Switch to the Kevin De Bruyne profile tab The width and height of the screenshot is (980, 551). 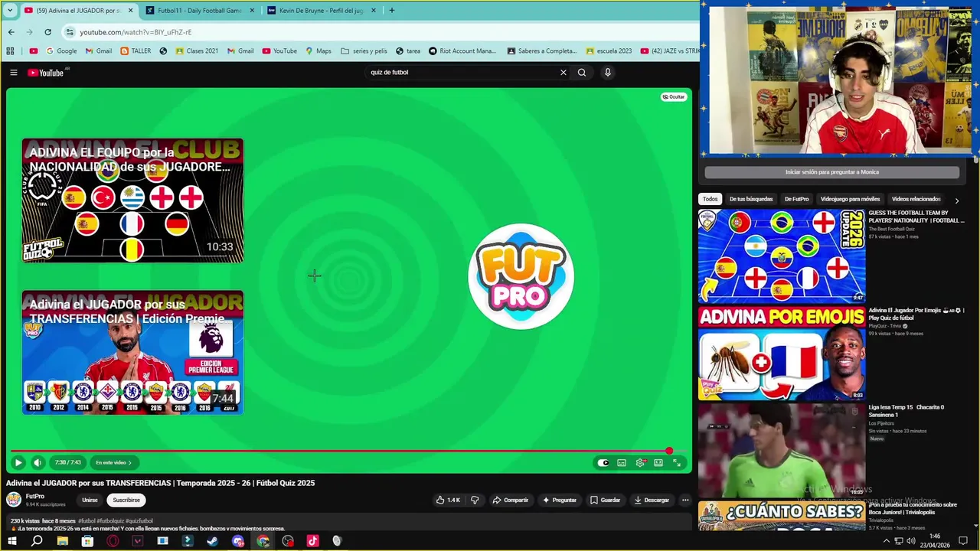point(322,11)
